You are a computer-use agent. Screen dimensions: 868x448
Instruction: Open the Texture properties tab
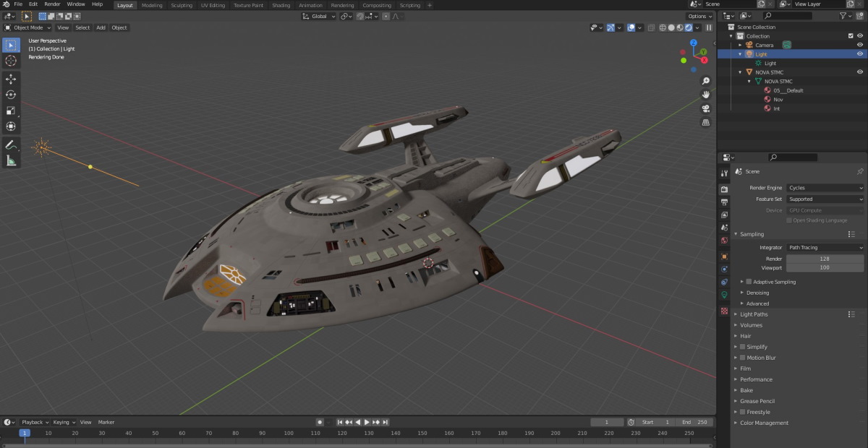724,311
